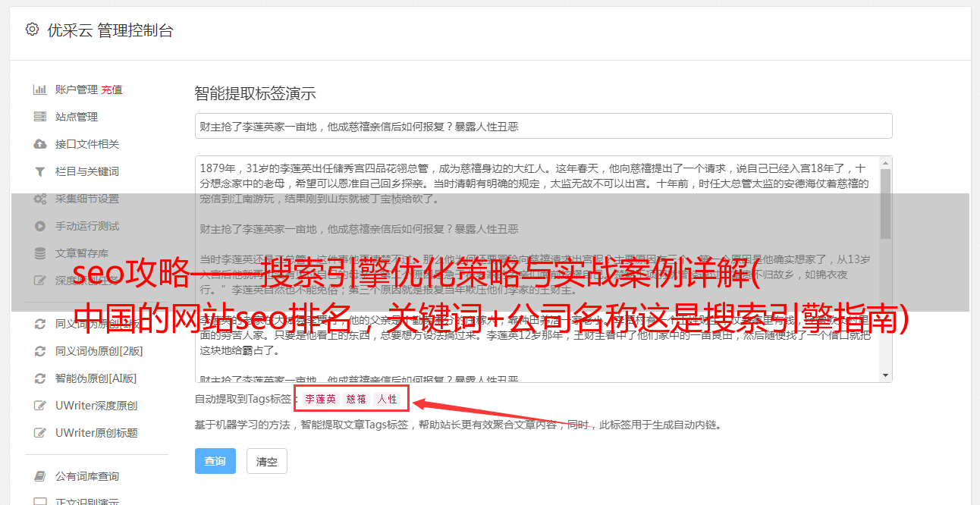This screenshot has height=505, width=980.
Task: Click the gear icon beside 优采云 管理控制台
Action: click(x=32, y=30)
